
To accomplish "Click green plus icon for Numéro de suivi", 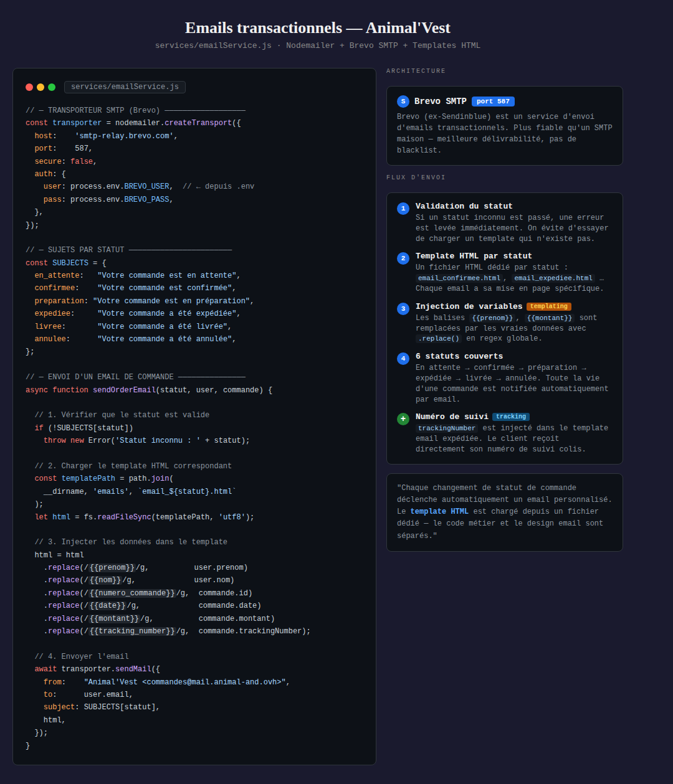I will [x=403, y=419].
